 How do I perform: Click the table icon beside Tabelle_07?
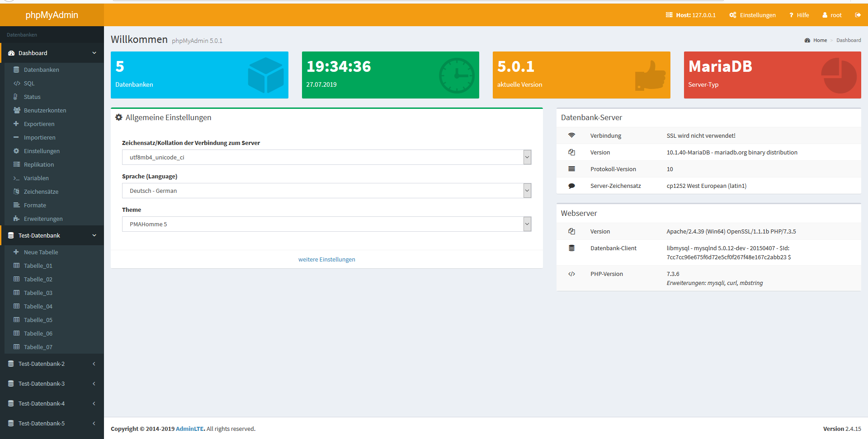(x=17, y=347)
